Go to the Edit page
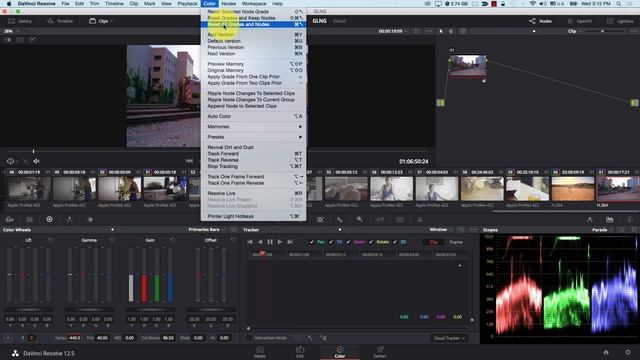This screenshot has width=640, height=360. (x=300, y=352)
